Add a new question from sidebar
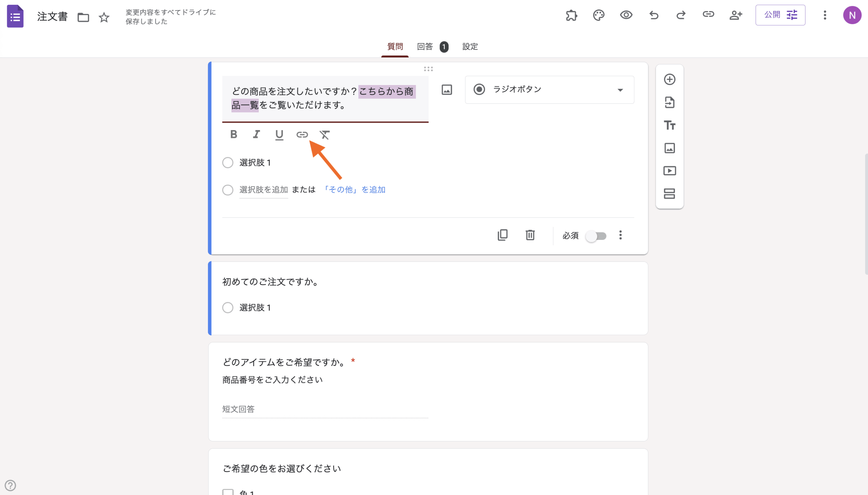Screen dimensions: 868x495 tap(669, 80)
